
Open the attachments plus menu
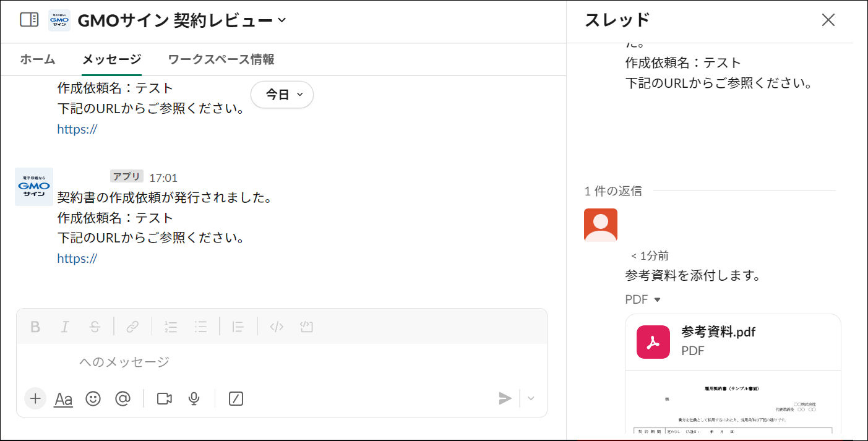click(35, 399)
